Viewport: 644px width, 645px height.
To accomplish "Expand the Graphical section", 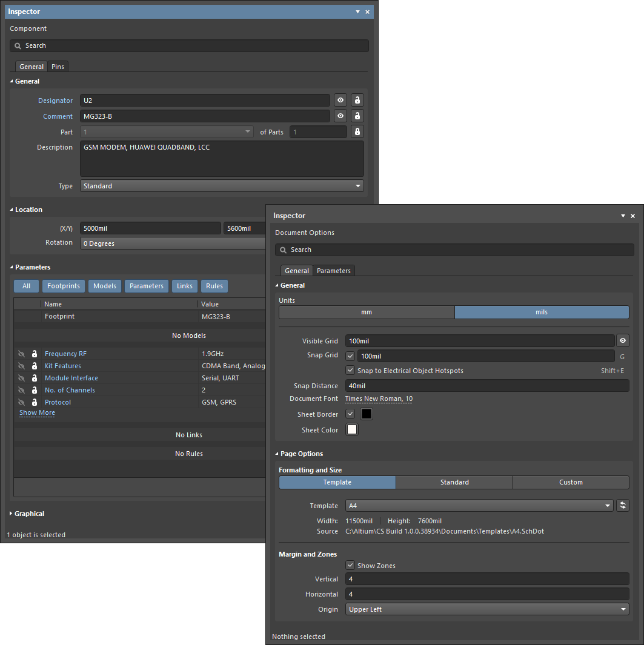I will 28,514.
